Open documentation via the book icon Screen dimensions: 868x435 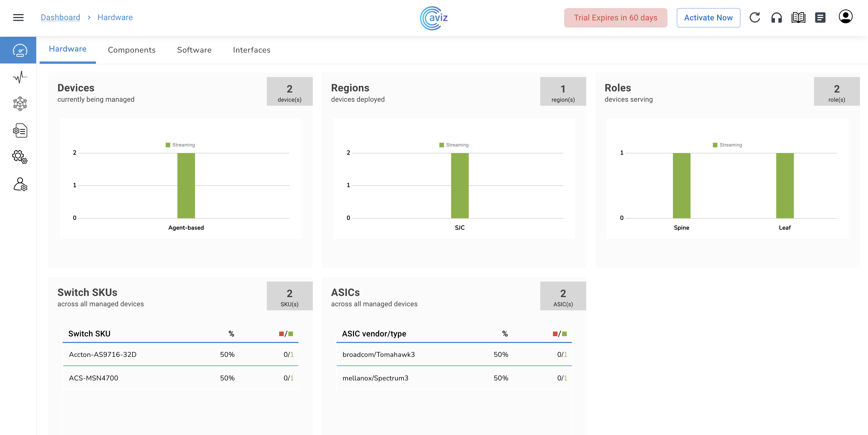[798, 18]
